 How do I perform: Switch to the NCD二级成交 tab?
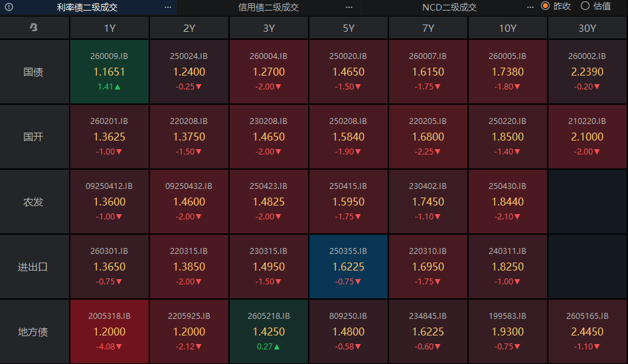(449, 7)
